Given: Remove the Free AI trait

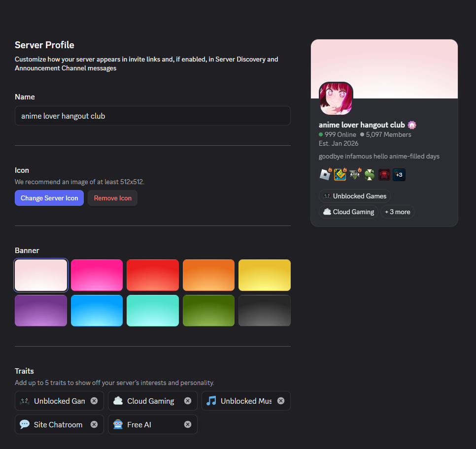Looking at the screenshot, I should (188, 424).
